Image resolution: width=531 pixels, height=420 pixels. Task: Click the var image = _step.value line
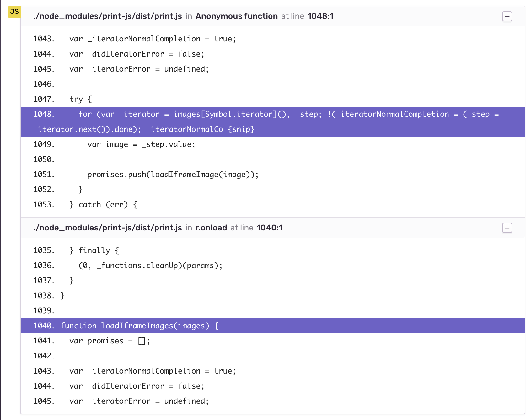141,144
